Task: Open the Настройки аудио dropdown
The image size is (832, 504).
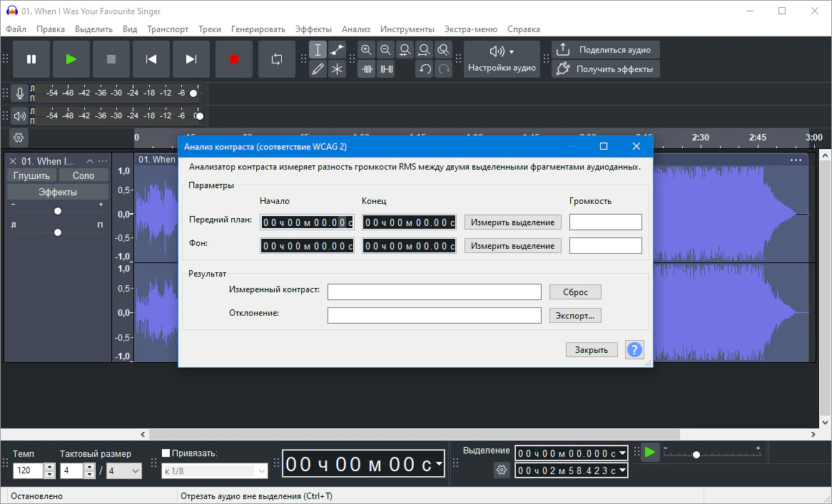Action: pos(502,59)
